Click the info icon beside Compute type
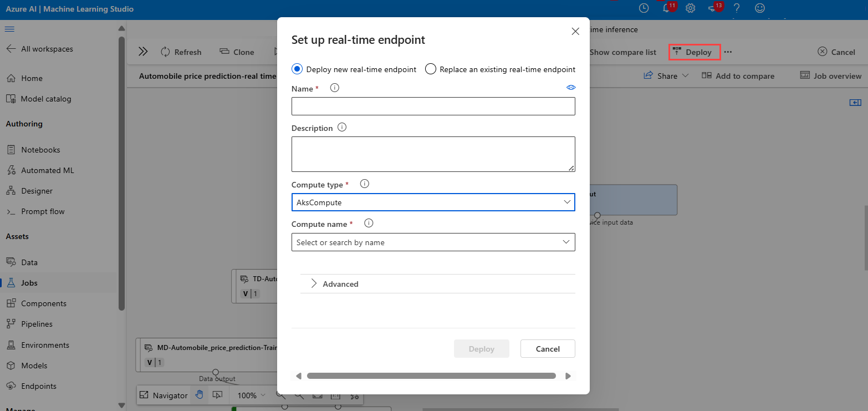Viewport: 868px width, 411px height. tap(365, 184)
